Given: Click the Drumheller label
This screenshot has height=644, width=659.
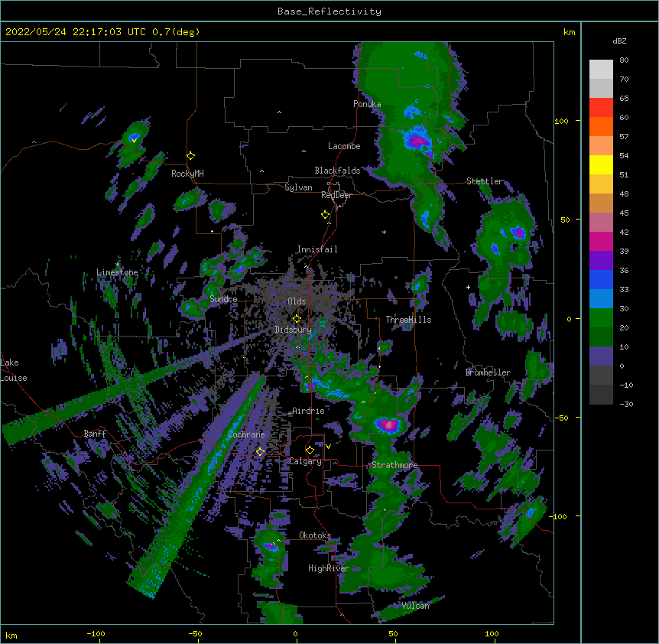Looking at the screenshot, I should (488, 372).
